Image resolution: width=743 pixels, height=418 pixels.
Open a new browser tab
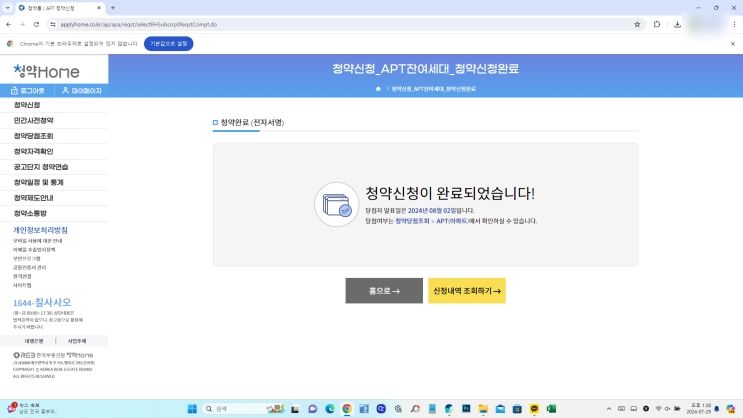tap(113, 8)
